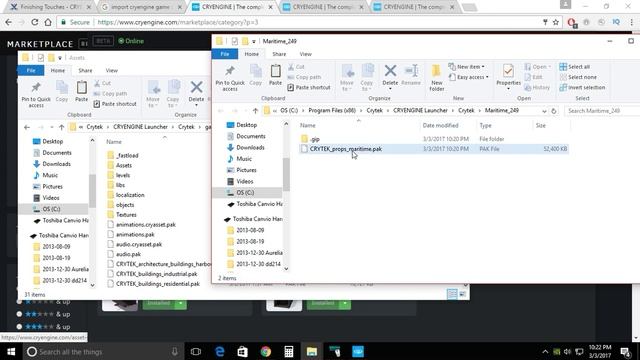Click Delete icon in Assets window ribbon
This screenshot has width=640, height=360.
tap(196, 92)
